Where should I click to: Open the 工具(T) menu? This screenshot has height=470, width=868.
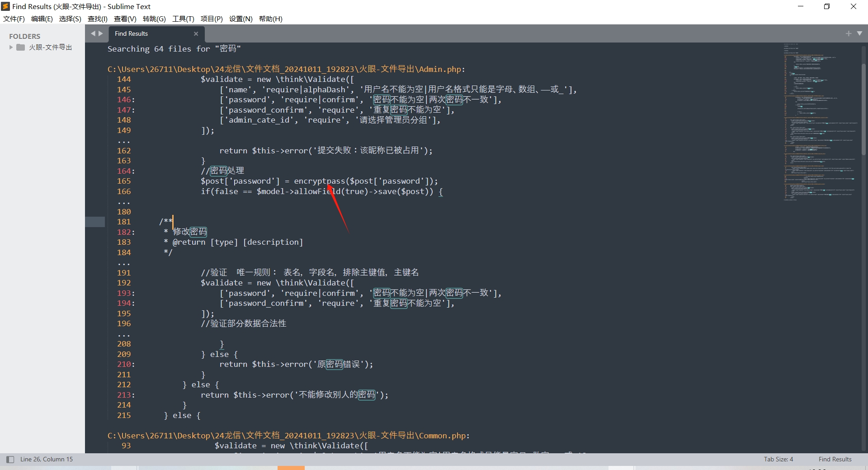click(x=183, y=19)
